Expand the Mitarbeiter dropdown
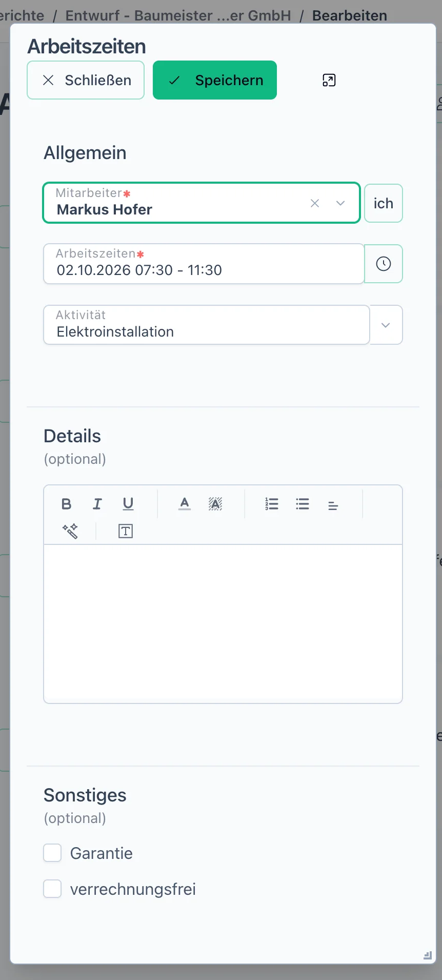 pyautogui.click(x=340, y=203)
